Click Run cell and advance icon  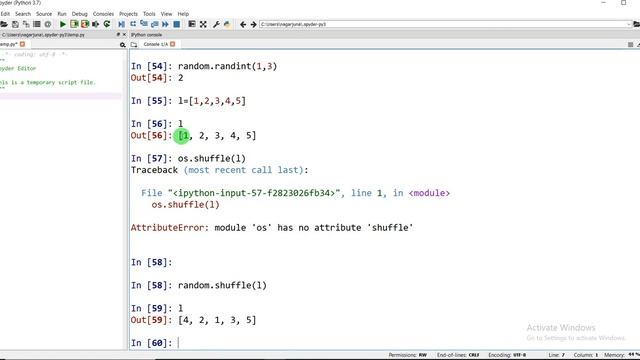(85, 24)
